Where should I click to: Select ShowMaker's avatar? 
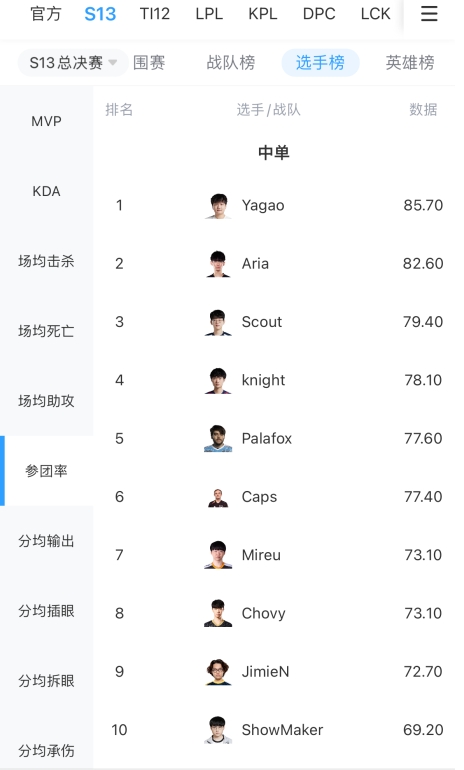pyautogui.click(x=218, y=730)
